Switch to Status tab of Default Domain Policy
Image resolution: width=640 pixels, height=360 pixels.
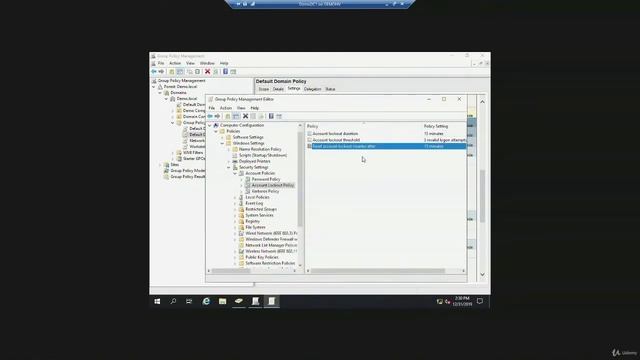point(330,89)
